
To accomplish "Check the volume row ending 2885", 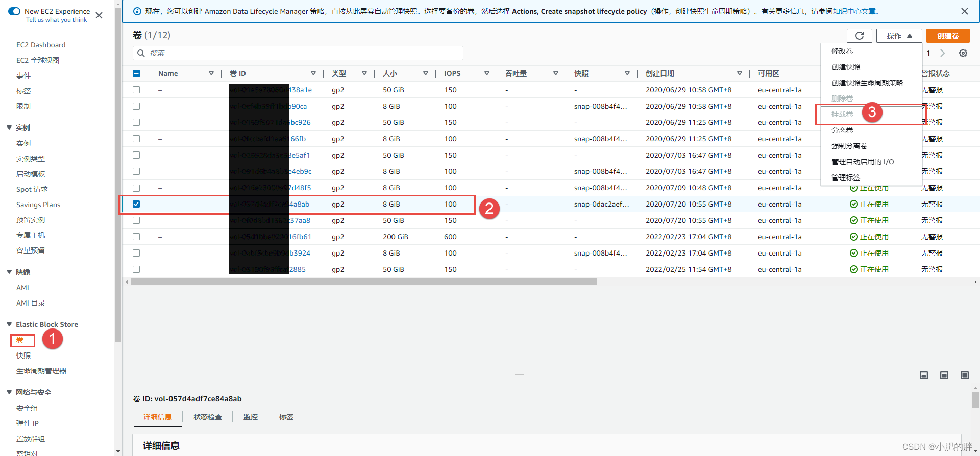I will (136, 269).
